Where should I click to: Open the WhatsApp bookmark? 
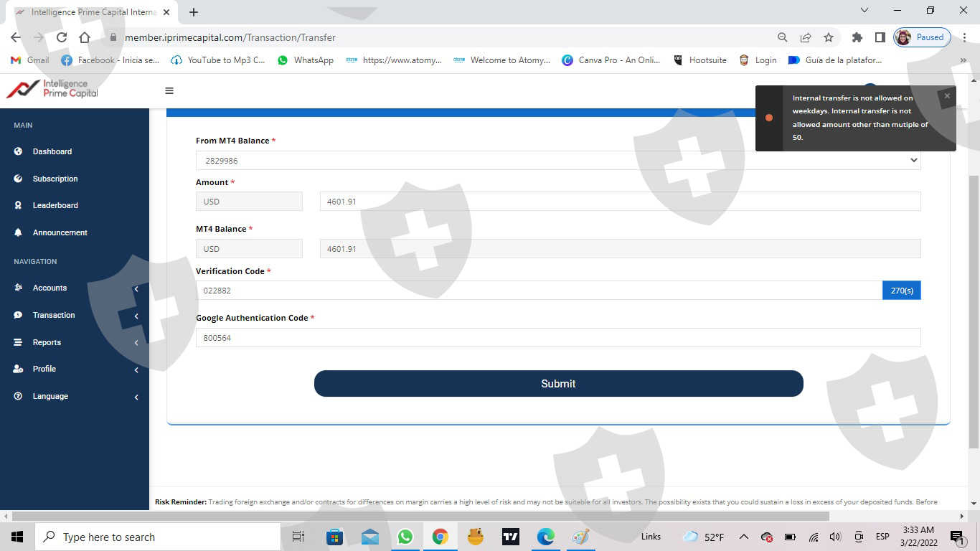click(306, 60)
